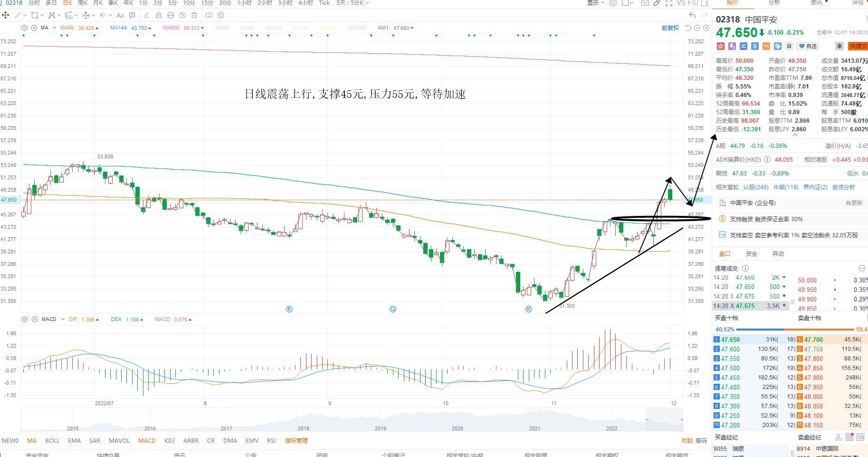The height and width of the screenshot is (457, 868).
Task: Hide all drawings with eye-slash icon
Action: pos(182,15)
